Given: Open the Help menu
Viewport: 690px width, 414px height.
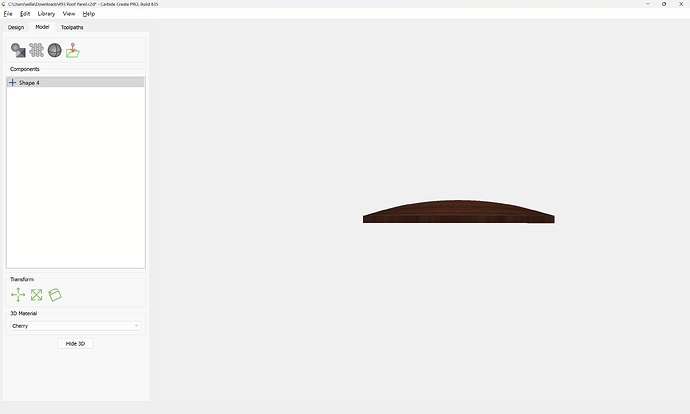Looking at the screenshot, I should point(89,14).
